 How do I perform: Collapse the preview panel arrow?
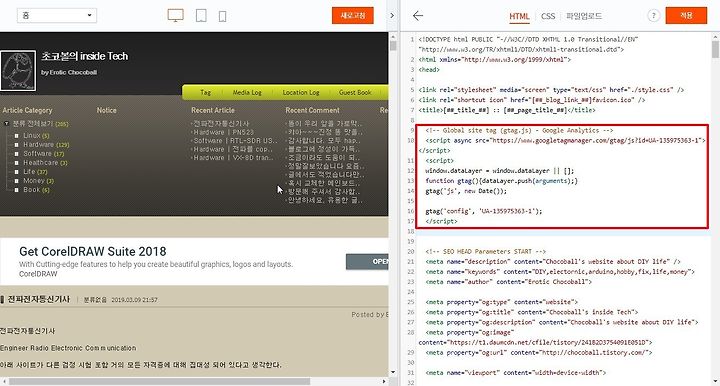(392, 16)
